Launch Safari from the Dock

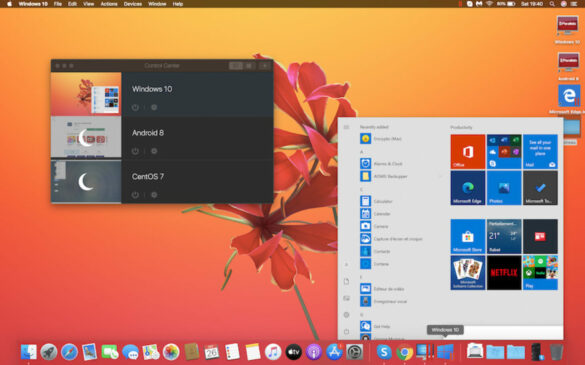coord(69,352)
